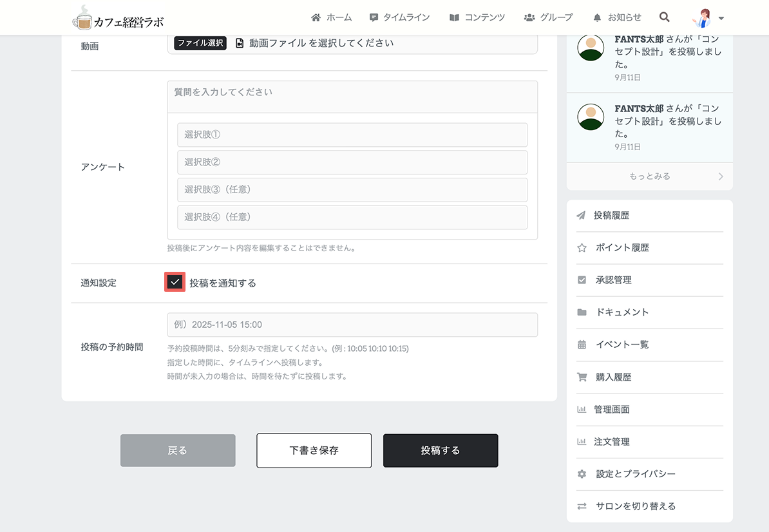This screenshot has height=532, width=769.
Task: Expand もっとみる chevron arrow
Action: click(x=721, y=176)
